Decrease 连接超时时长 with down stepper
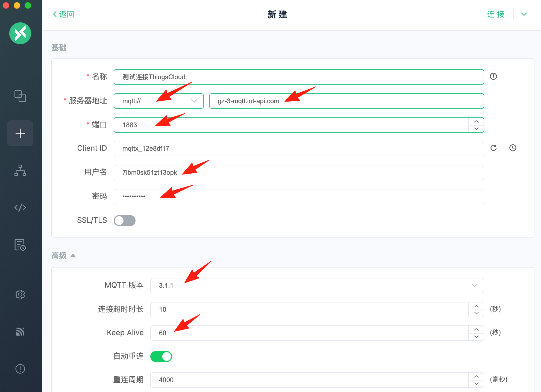Image resolution: width=541 pixels, height=392 pixels. [477, 313]
